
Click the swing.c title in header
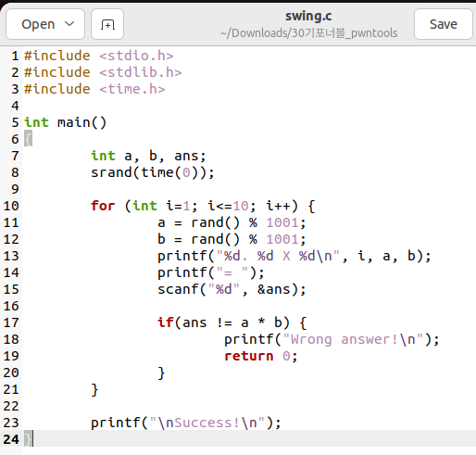tap(308, 16)
